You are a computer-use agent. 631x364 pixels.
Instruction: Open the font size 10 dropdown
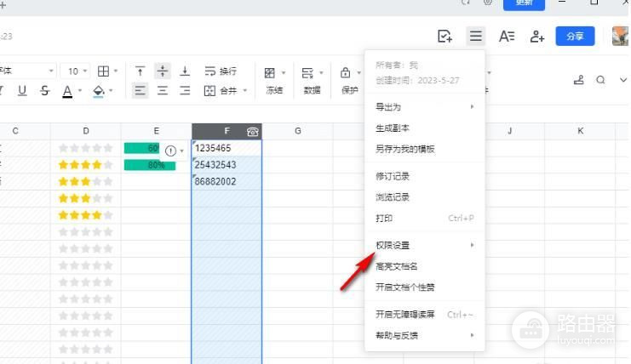click(x=75, y=71)
